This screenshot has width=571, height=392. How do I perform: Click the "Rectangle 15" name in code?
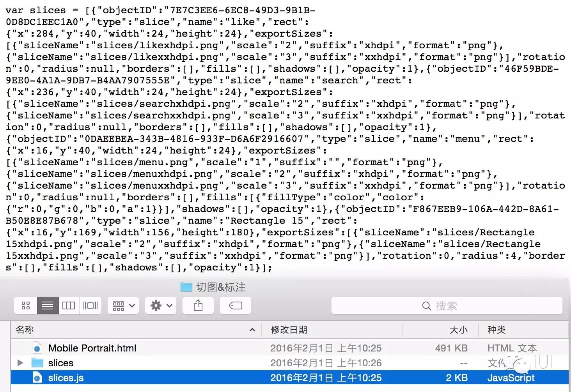pyautogui.click(x=267, y=221)
